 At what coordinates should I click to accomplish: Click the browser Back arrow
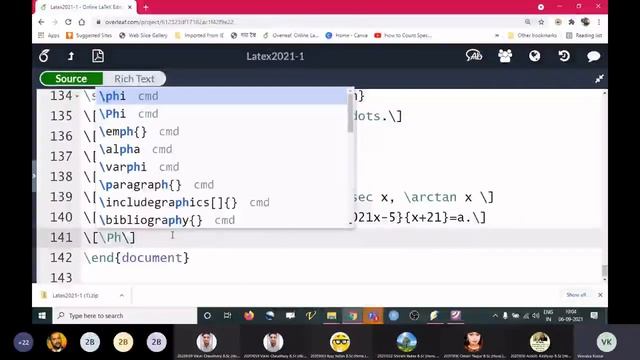point(41,22)
